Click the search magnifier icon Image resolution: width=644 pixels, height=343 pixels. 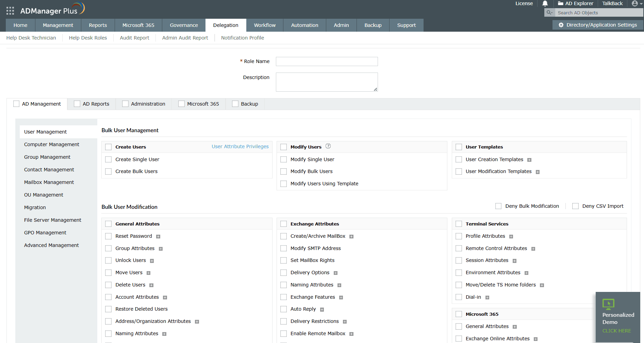tap(549, 12)
